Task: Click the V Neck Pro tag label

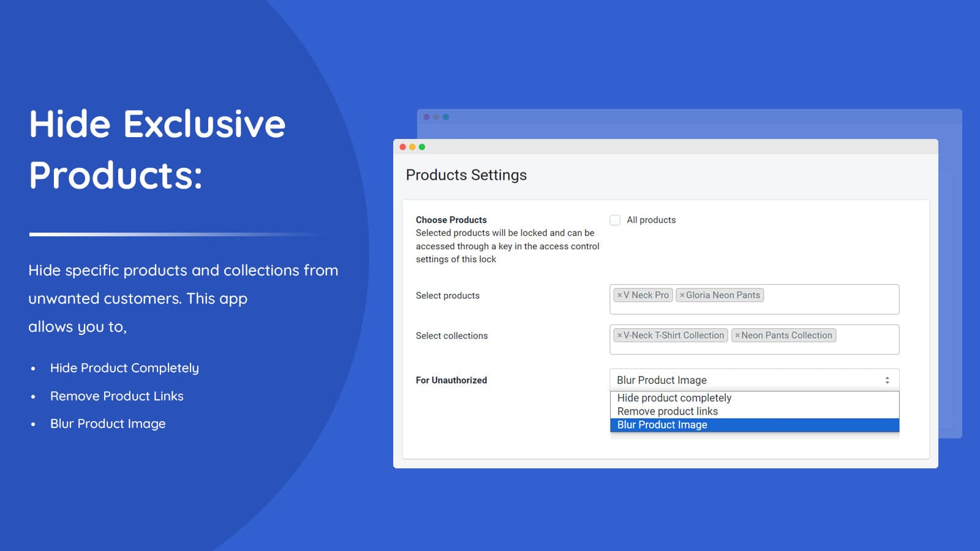Action: [646, 295]
